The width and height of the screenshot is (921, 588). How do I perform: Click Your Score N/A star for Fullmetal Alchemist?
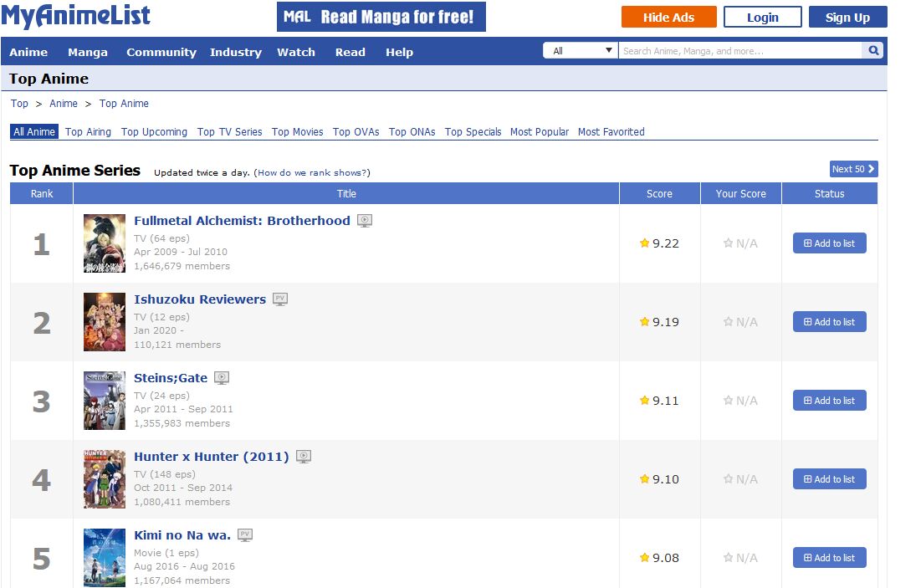pos(729,243)
